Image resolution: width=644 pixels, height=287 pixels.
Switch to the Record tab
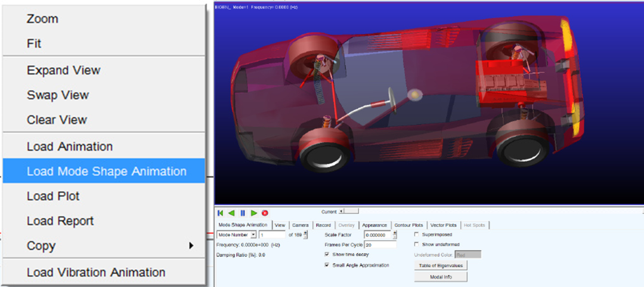[x=324, y=225]
